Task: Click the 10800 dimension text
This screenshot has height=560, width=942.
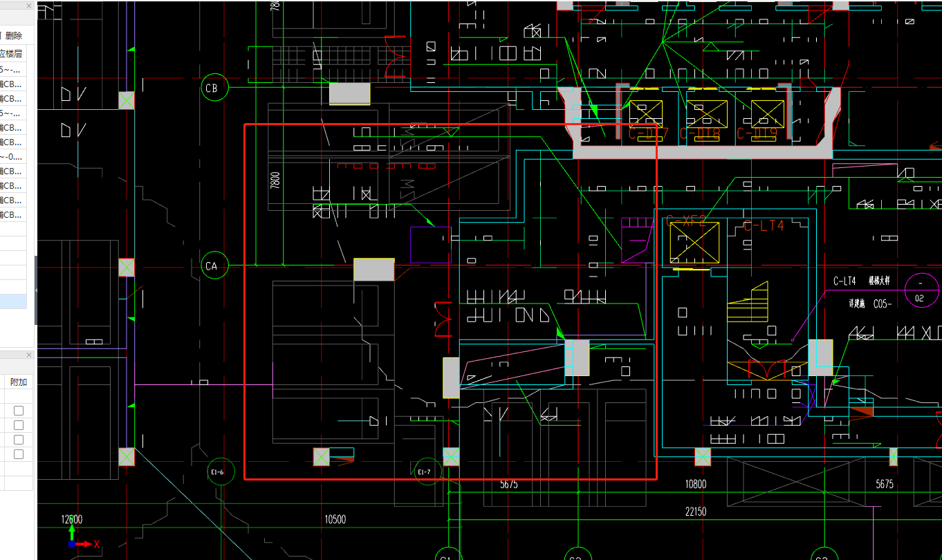Action: [x=696, y=485]
